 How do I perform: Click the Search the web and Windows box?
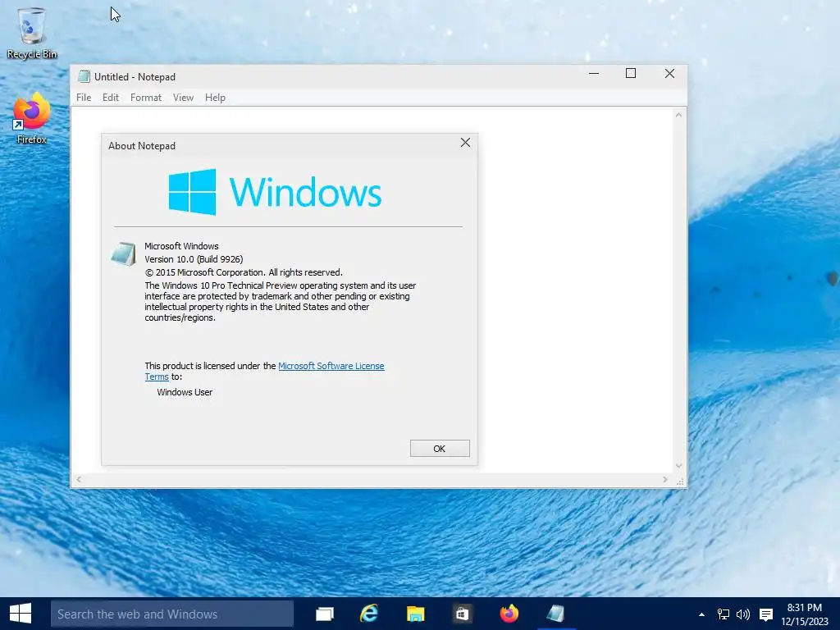point(172,614)
